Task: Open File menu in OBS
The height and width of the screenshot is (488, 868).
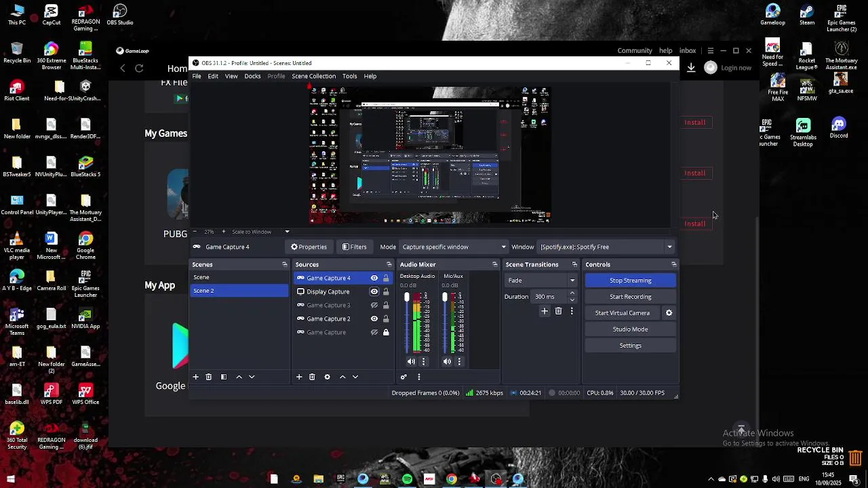Action: pos(196,76)
